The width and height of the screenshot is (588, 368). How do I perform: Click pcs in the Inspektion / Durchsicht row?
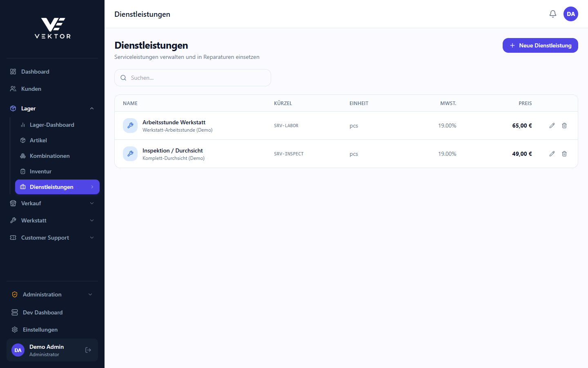[354, 154]
